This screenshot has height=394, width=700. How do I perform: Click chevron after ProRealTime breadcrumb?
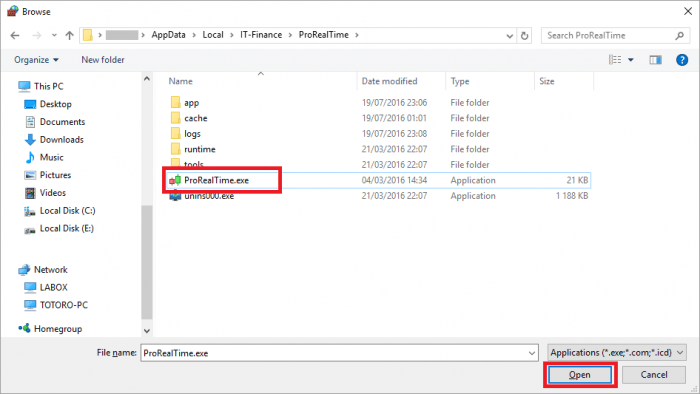pos(357,35)
